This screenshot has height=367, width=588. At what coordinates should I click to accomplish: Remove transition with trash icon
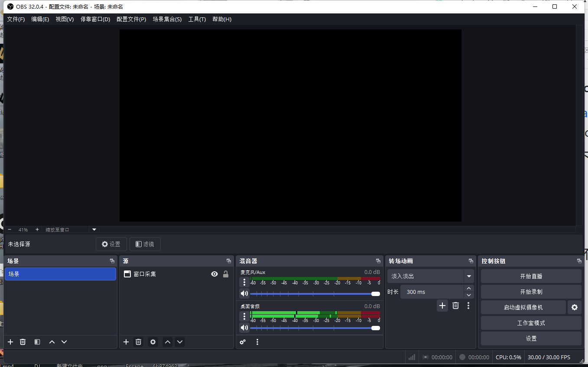tap(455, 306)
